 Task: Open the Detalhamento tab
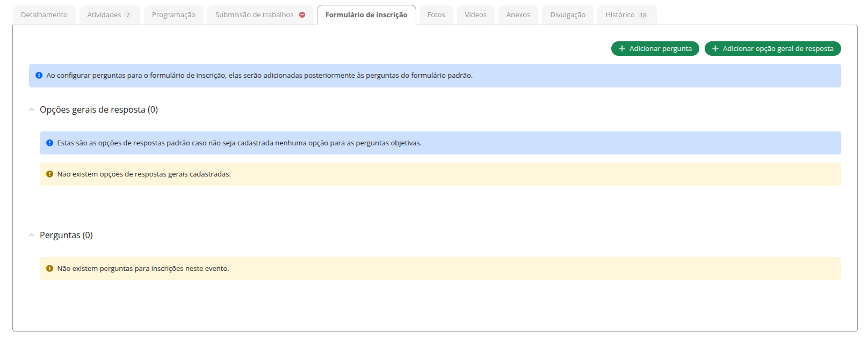(44, 15)
